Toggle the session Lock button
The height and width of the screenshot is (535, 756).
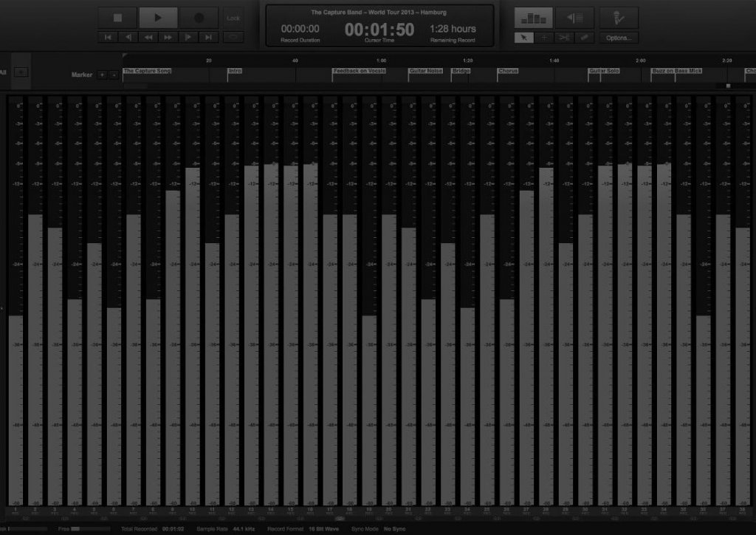(233, 18)
